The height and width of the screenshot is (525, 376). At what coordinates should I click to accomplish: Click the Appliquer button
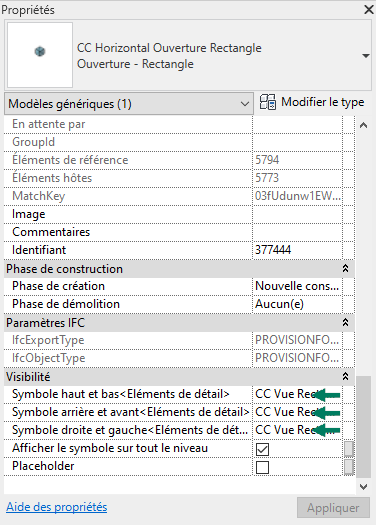pyautogui.click(x=333, y=508)
